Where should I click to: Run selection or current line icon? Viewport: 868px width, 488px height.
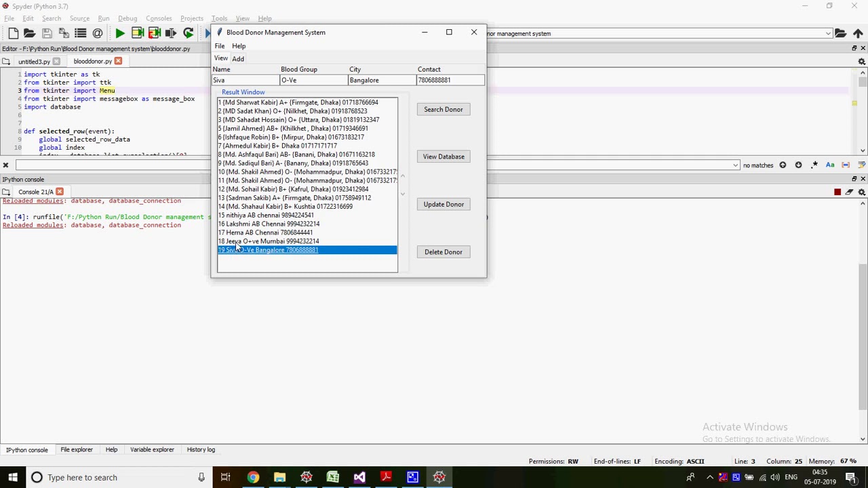171,33
